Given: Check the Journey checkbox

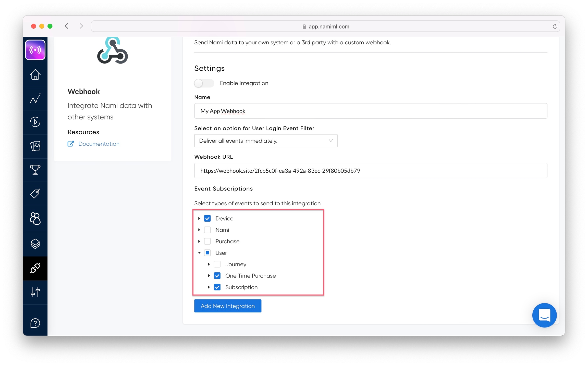Looking at the screenshot, I should [x=217, y=264].
